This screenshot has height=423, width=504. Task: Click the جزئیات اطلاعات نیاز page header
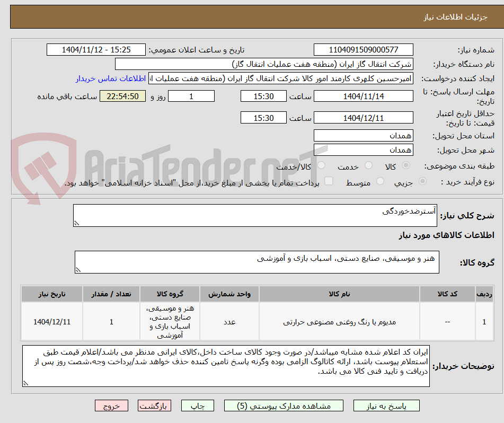tap(455, 17)
